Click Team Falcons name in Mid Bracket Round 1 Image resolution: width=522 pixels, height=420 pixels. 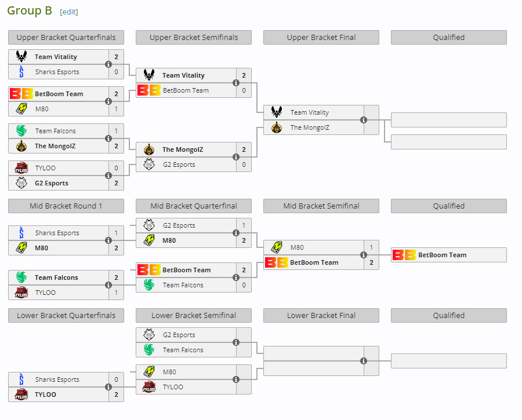click(x=56, y=277)
